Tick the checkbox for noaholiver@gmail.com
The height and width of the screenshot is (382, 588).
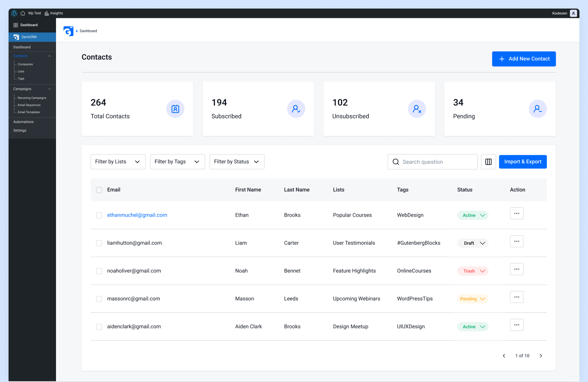(x=99, y=271)
